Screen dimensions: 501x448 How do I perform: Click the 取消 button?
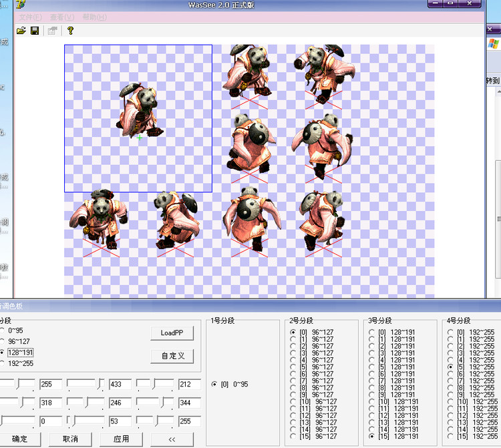70,439
